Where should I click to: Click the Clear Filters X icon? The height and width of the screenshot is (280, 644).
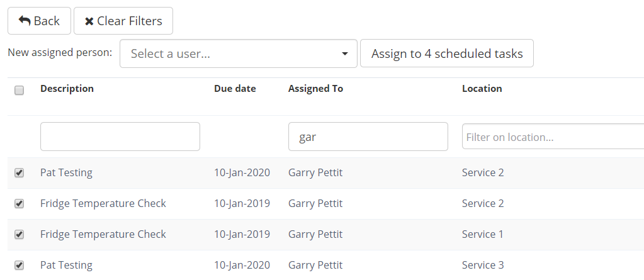(89, 21)
